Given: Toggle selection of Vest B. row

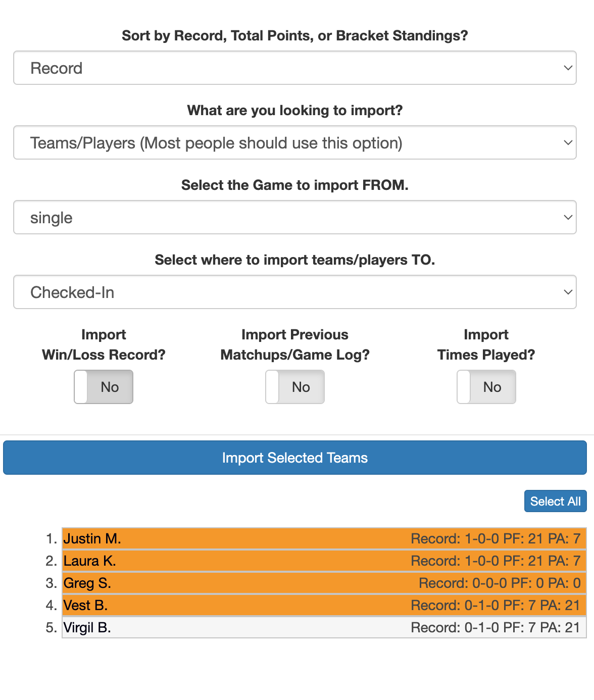Looking at the screenshot, I should click(324, 605).
